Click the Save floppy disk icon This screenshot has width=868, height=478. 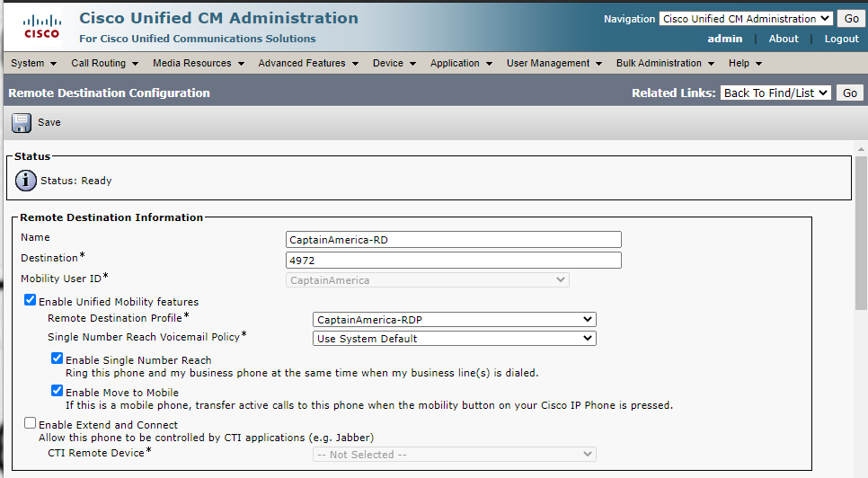(22, 123)
